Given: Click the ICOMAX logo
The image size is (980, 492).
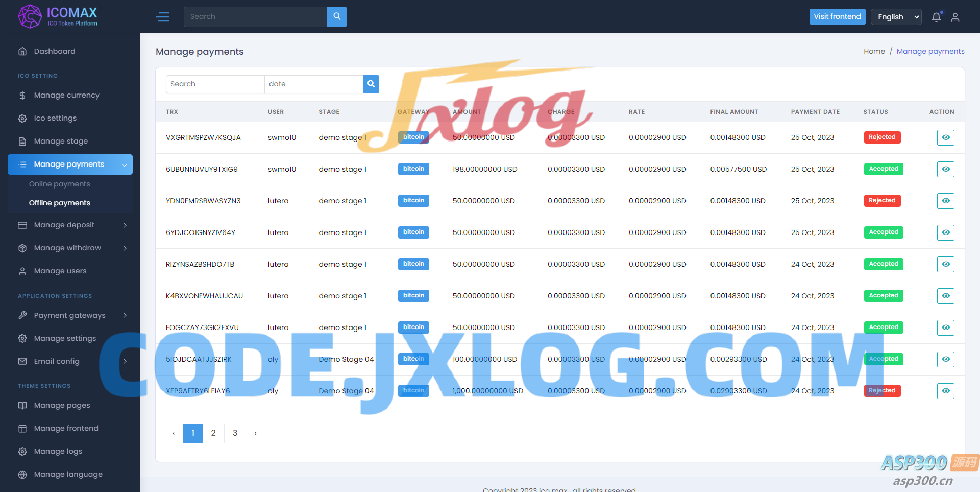Looking at the screenshot, I should click(57, 16).
